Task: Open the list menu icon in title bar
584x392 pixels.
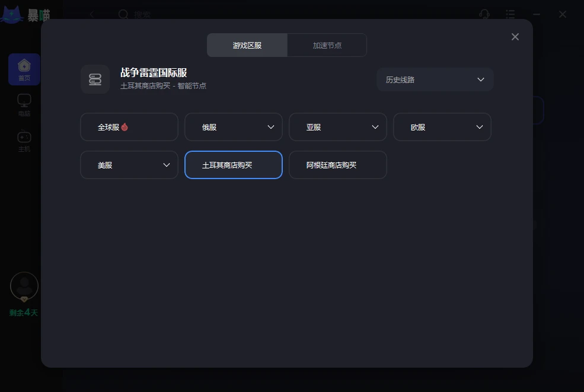Action: [x=510, y=15]
